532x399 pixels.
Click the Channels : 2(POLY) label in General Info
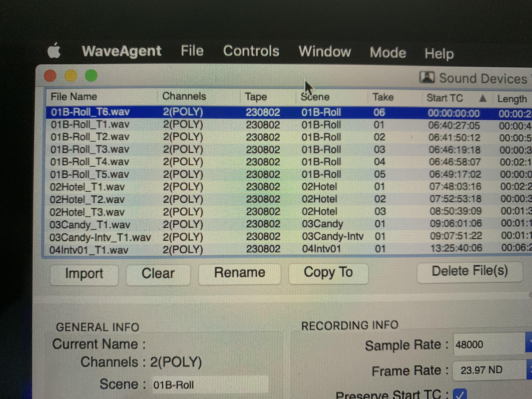pyautogui.click(x=141, y=362)
